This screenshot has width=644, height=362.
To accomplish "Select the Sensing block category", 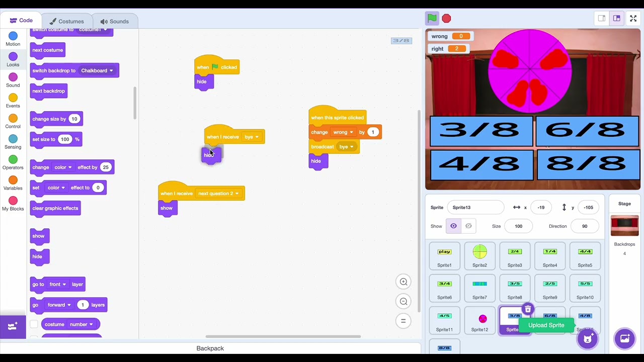I will 13,142.
